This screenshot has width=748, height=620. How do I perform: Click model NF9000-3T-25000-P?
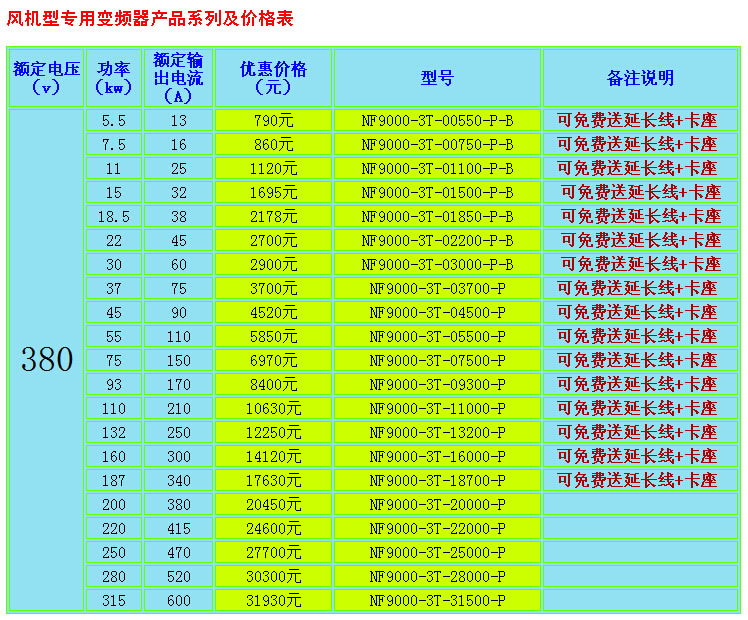click(437, 552)
